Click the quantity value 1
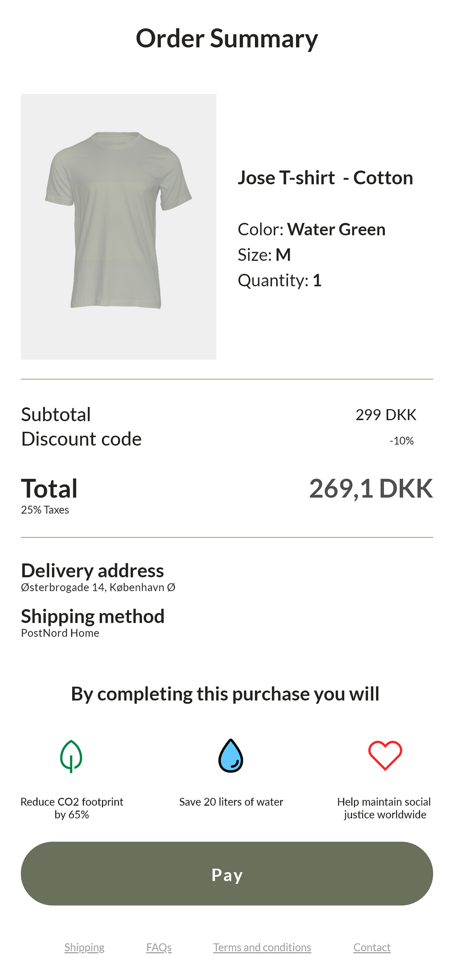The height and width of the screenshot is (980, 454). 317,280
